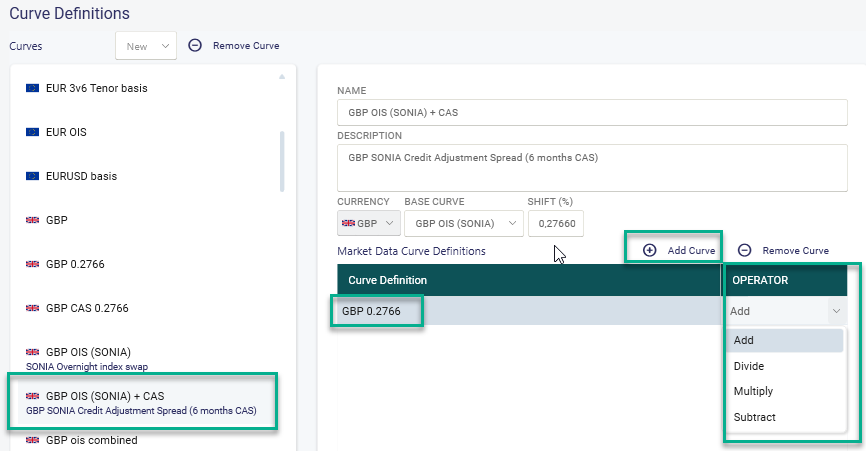Click the Shift (%) input field

click(x=556, y=224)
